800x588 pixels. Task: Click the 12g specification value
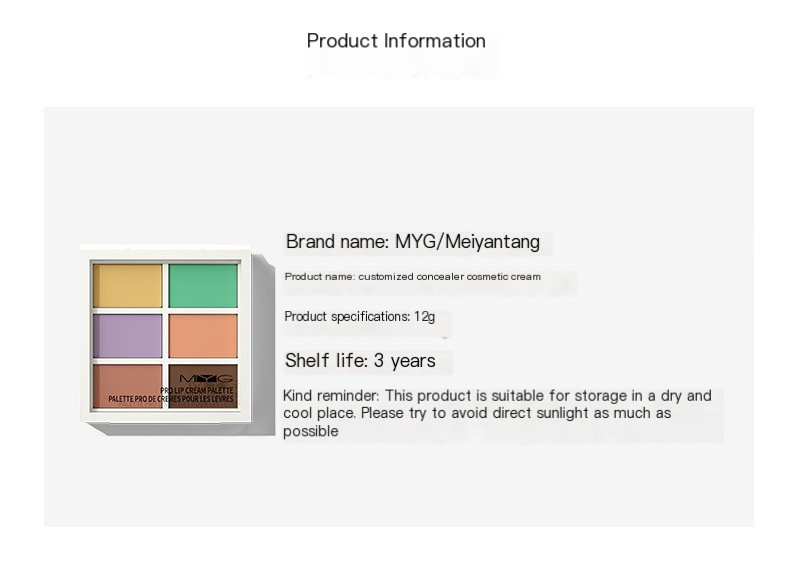point(425,317)
